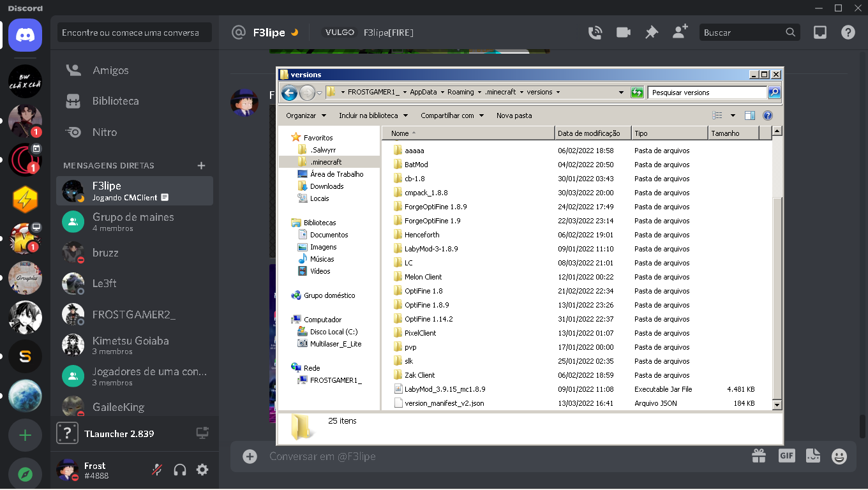
Task: Click Nova pasta button
Action: click(514, 115)
